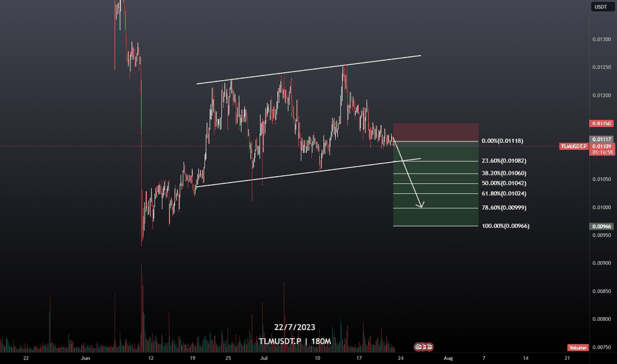Click the 50.00%(0.01042) Fibonacci level label
The width and height of the screenshot is (617, 364).
click(x=504, y=183)
